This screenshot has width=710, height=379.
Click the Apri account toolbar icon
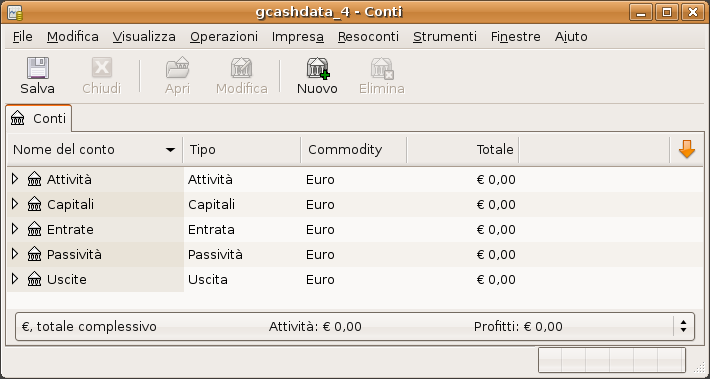[x=177, y=68]
